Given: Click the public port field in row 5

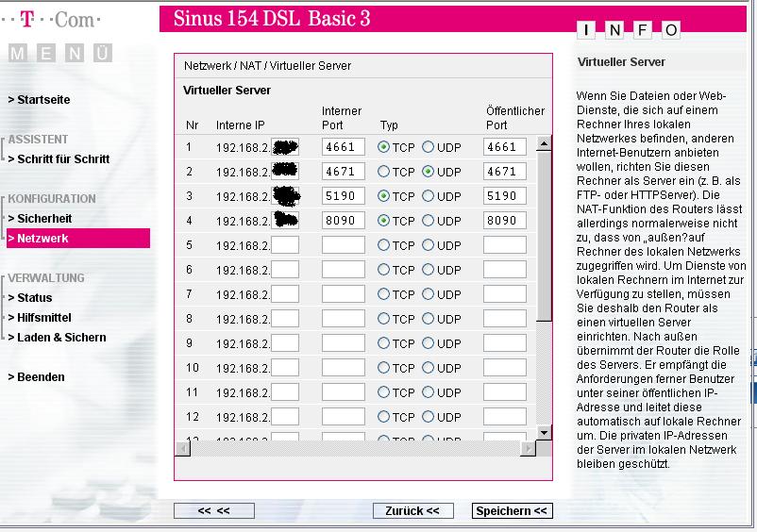Looking at the screenshot, I should point(504,245).
